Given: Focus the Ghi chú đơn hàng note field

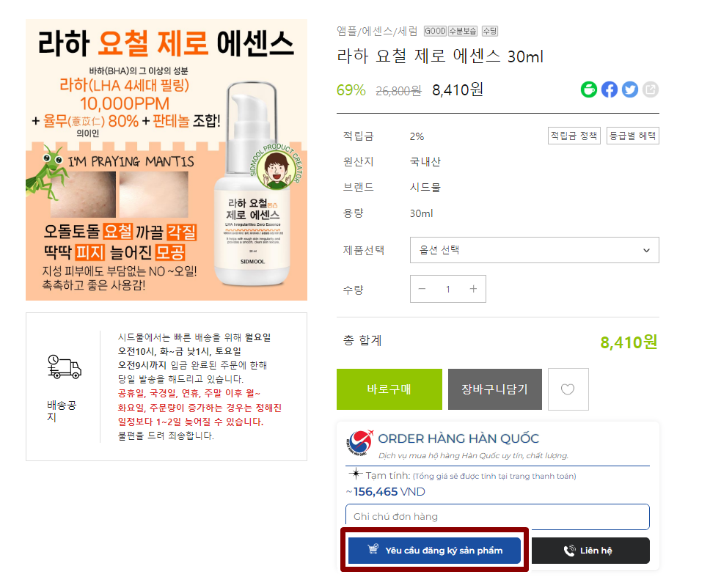Looking at the screenshot, I should click(x=497, y=516).
